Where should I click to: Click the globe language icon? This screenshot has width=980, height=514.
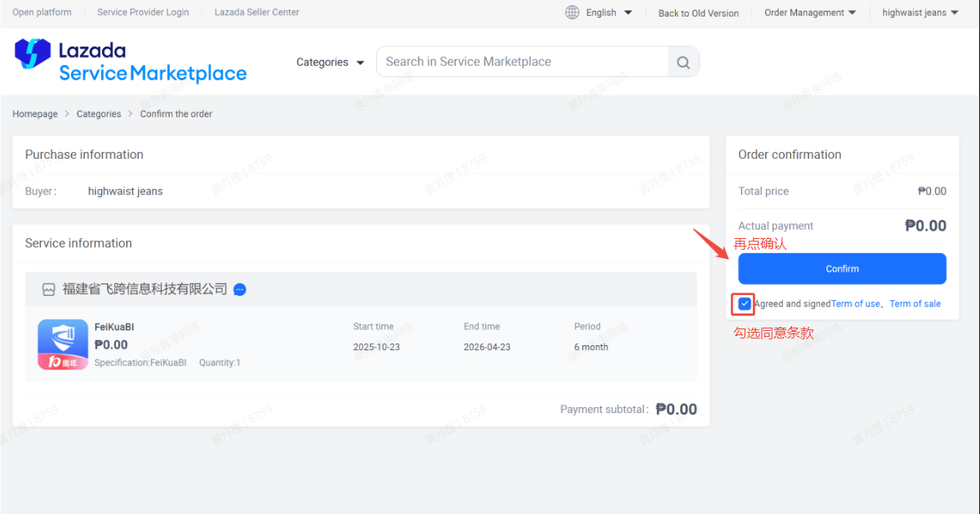coord(572,13)
